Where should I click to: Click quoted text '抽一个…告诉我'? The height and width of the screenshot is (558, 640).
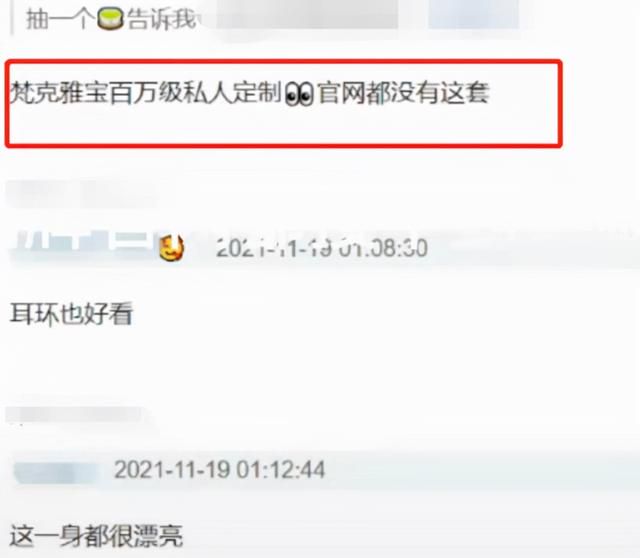click(x=111, y=19)
